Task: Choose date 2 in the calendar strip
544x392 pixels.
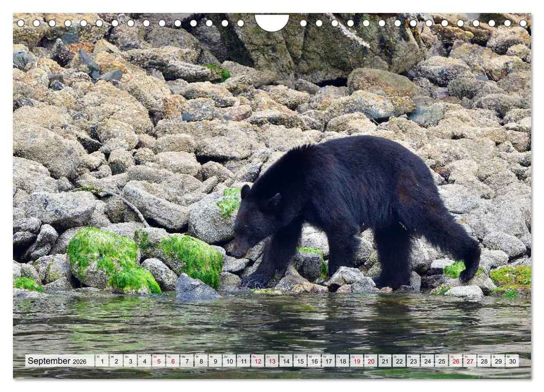Action: [116, 361]
